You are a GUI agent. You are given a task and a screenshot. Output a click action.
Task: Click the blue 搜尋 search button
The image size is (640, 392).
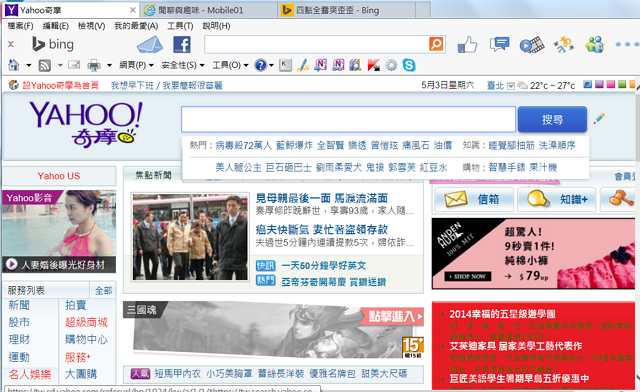(552, 119)
